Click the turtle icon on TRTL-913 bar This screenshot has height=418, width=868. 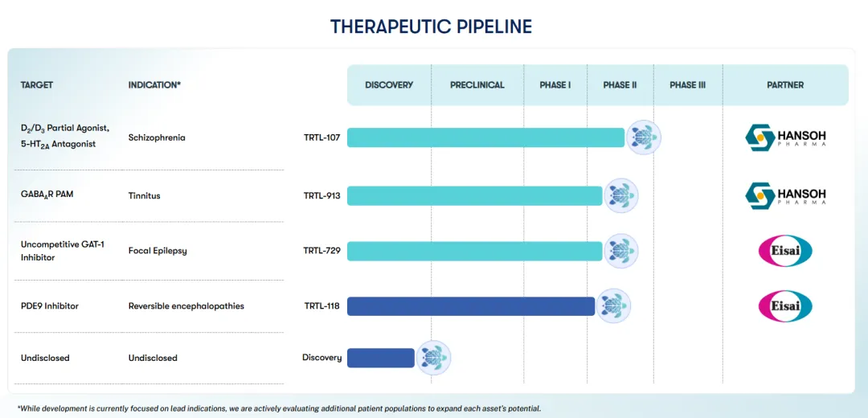point(620,195)
